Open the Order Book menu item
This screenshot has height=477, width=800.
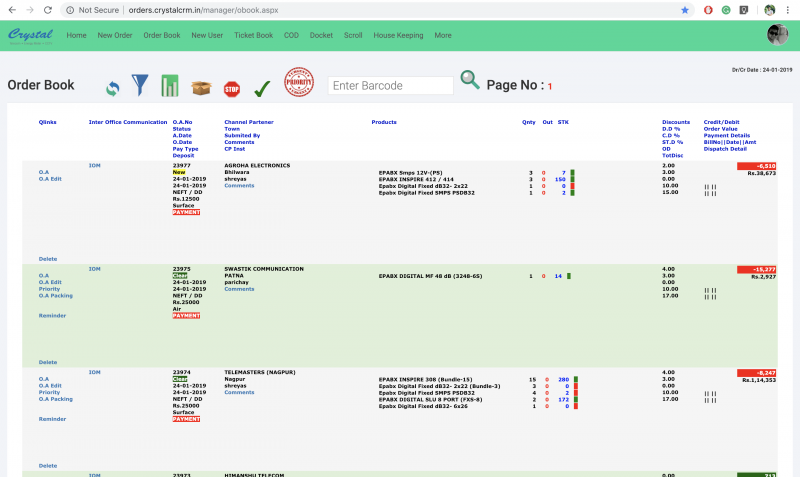click(x=162, y=35)
